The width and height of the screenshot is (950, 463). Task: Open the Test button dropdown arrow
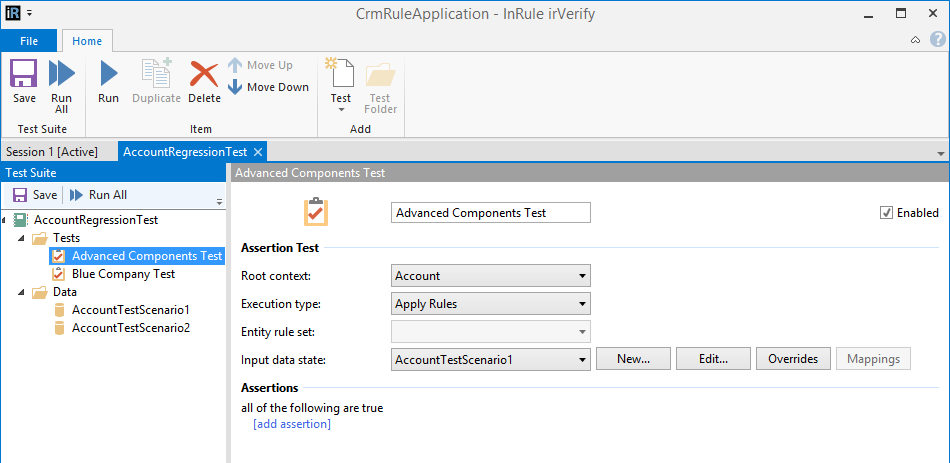coord(340,110)
